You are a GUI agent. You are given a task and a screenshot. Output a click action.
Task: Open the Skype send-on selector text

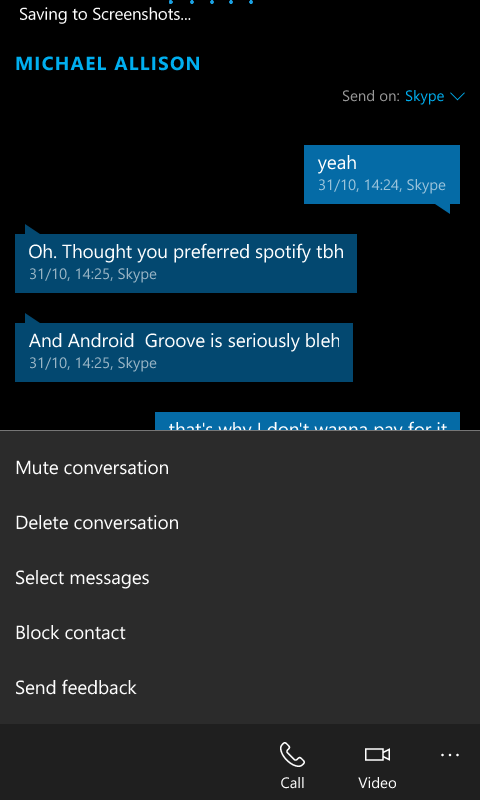(x=424, y=96)
